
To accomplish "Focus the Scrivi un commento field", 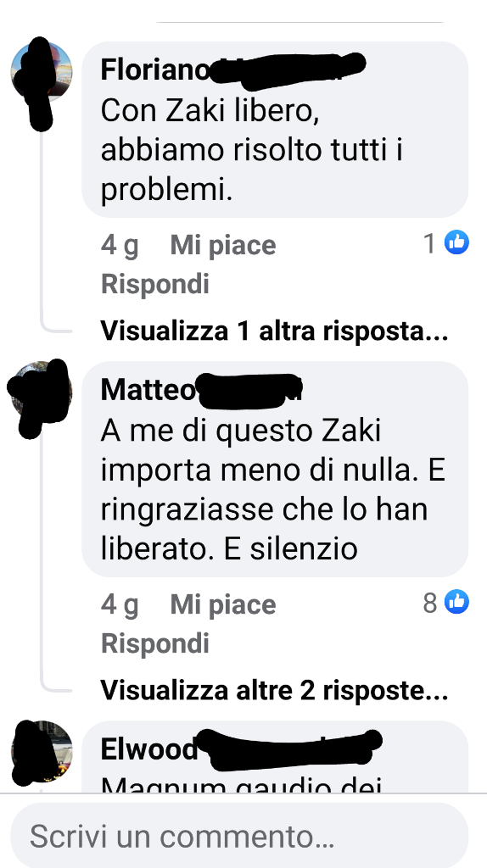I will pyautogui.click(x=239, y=835).
